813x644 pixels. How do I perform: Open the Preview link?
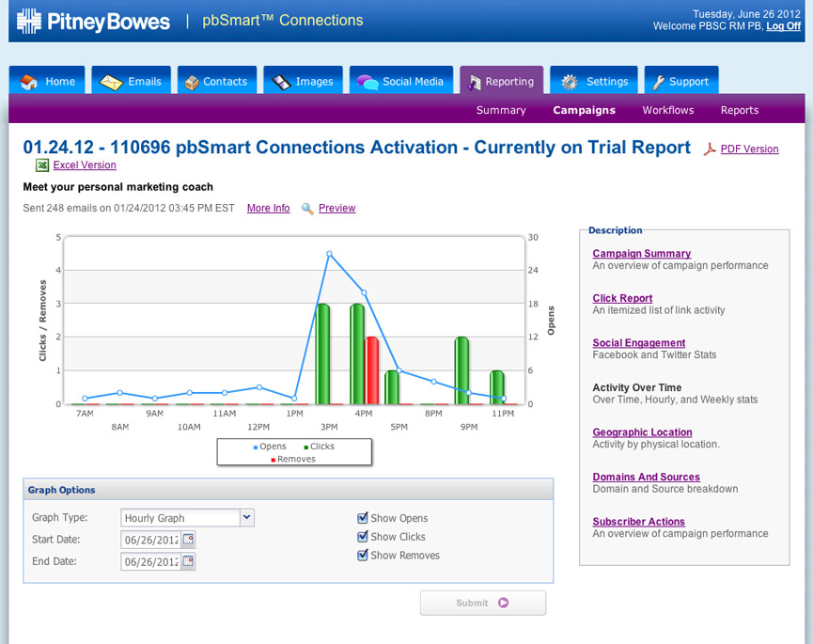[337, 208]
